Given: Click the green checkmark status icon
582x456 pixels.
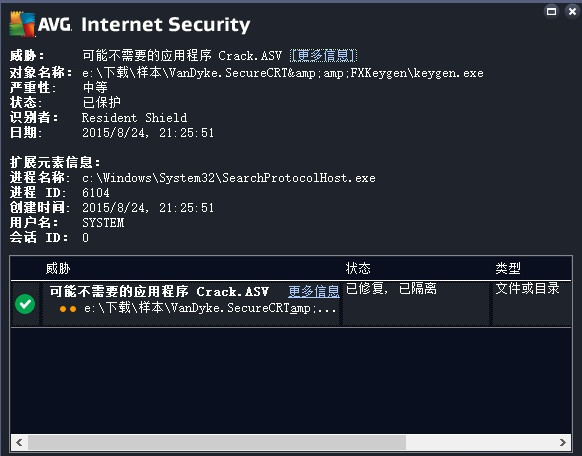Looking at the screenshot, I should (x=25, y=304).
